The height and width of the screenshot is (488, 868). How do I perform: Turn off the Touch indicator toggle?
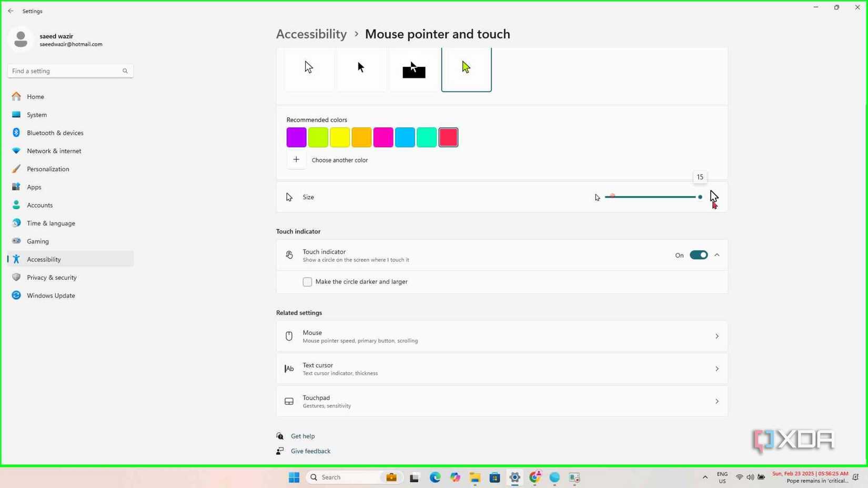coord(698,255)
